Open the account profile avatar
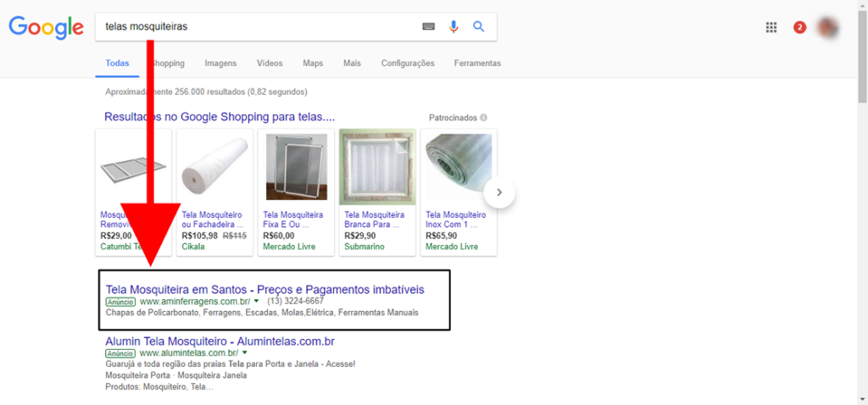The width and height of the screenshot is (868, 405). [827, 27]
